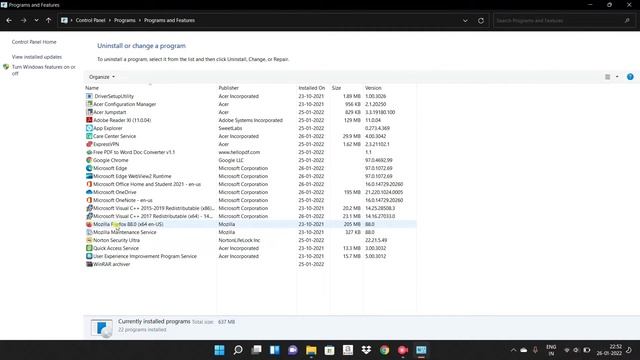
Task: Sort by the Size column header
Action: point(336,88)
